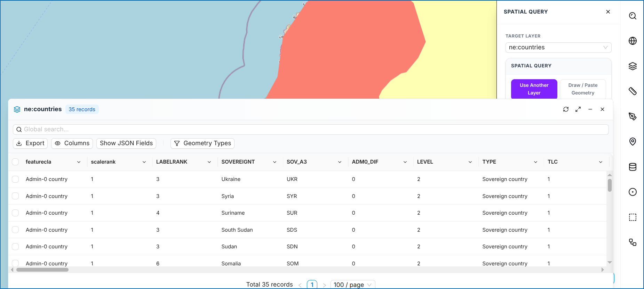
Task: Open the SOVEREIGNT column dropdown arrow
Action: coord(275,162)
